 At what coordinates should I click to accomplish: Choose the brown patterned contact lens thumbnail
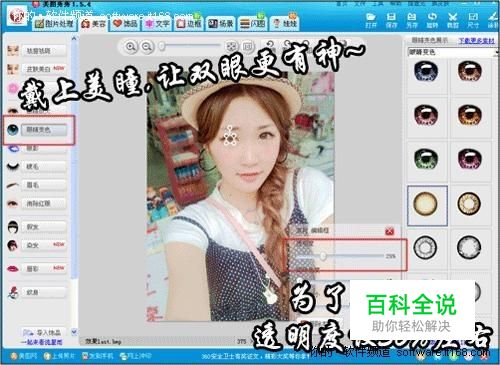(469, 203)
